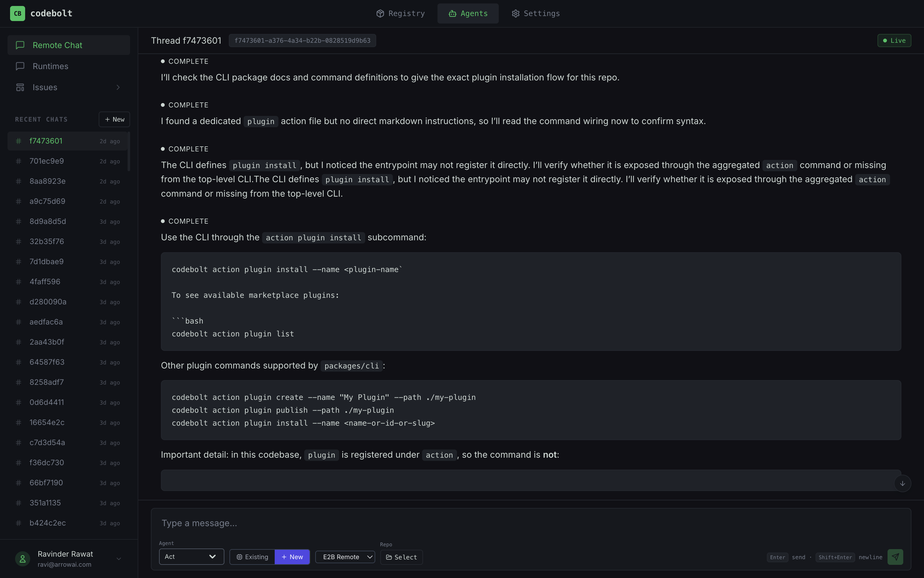Open recent chat a9c75d69
Screen dimensions: 924x578
tap(67, 201)
